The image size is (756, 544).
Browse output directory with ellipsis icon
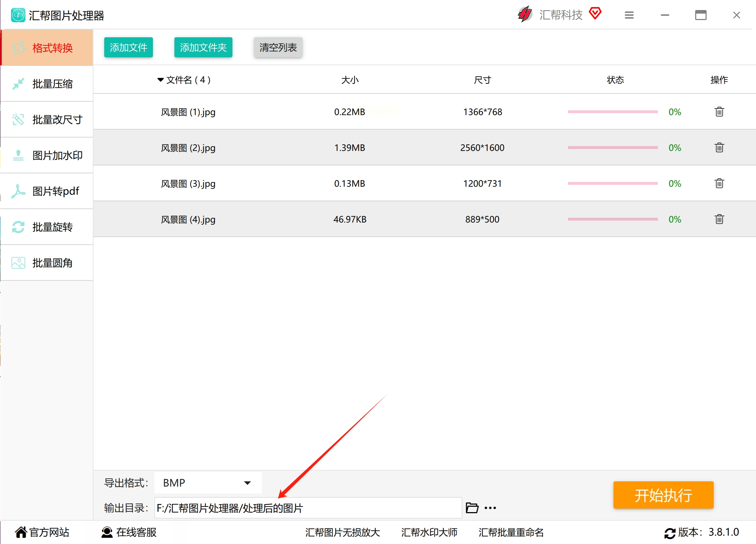coord(490,508)
